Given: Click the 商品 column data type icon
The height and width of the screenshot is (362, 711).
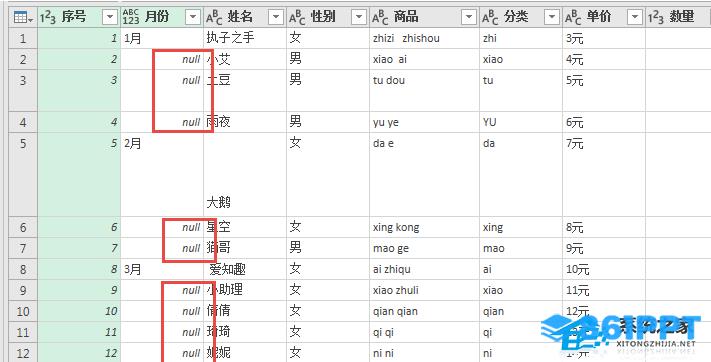Looking at the screenshot, I should pos(380,17).
